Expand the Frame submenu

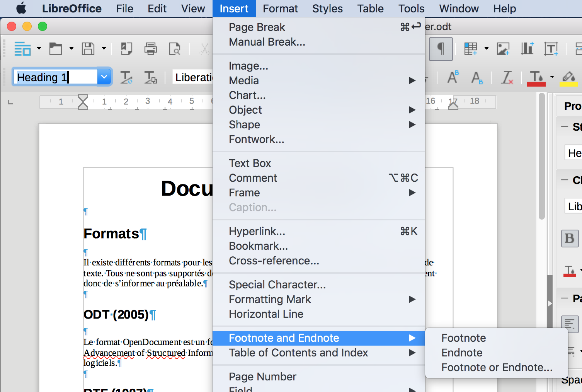pos(319,193)
